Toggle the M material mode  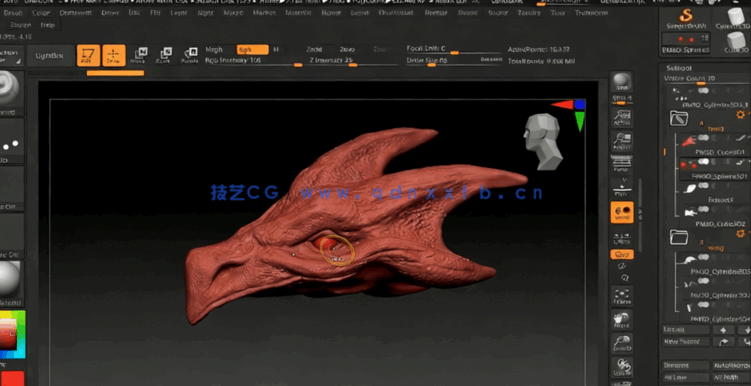pos(276,49)
